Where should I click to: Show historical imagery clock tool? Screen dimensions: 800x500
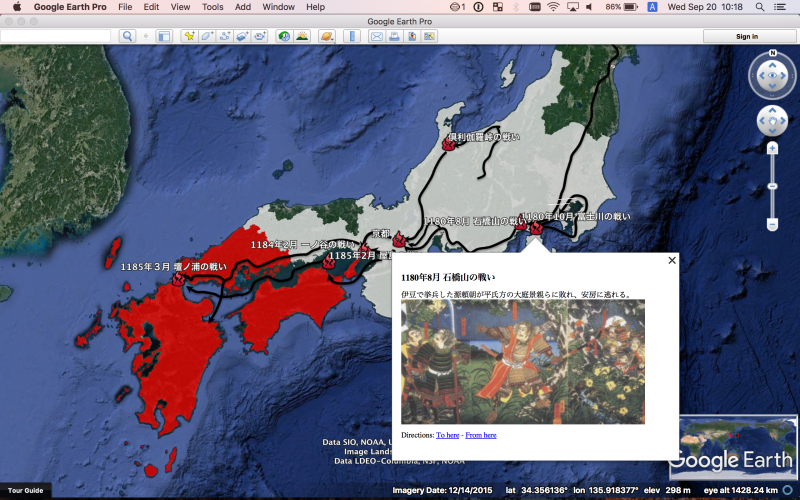click(284, 37)
